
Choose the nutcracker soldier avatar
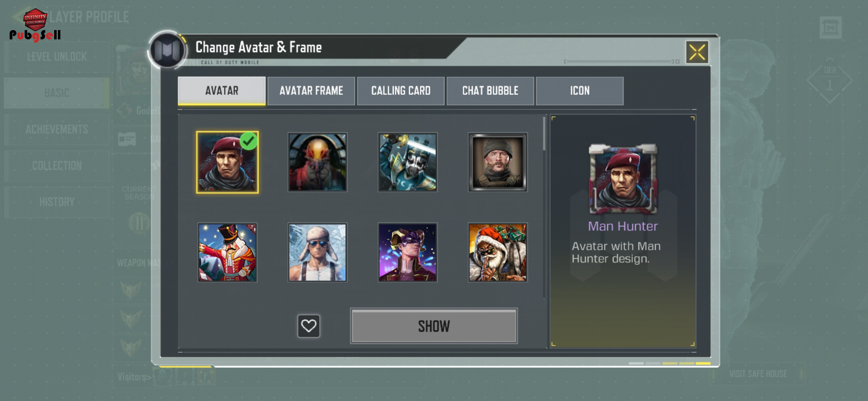227,252
